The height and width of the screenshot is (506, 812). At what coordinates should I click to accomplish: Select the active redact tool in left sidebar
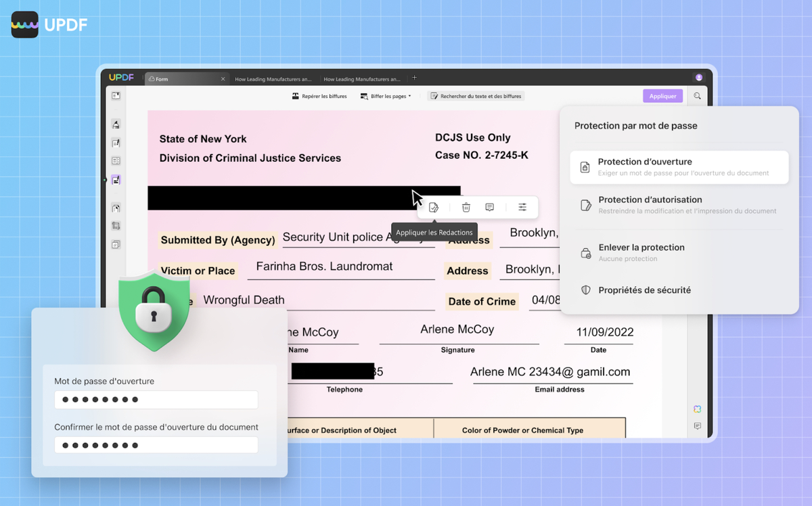pos(116,180)
